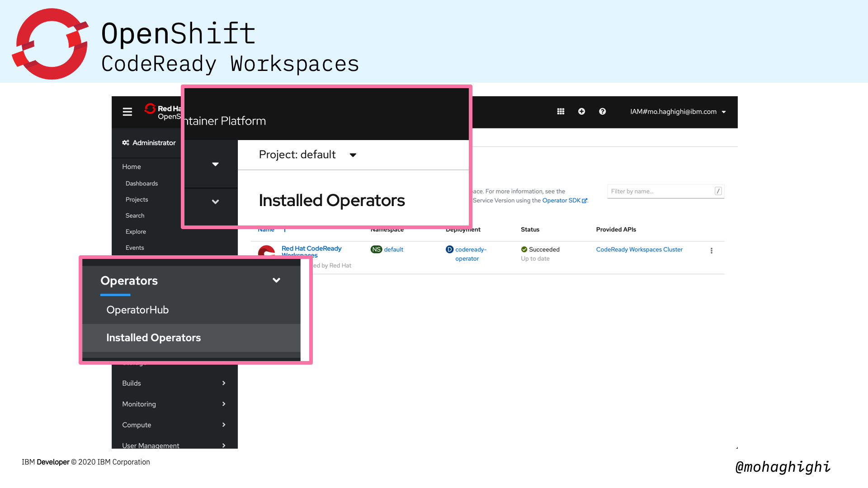Expand the Monitoring navigation section
This screenshot has height=488, width=868.
tap(175, 404)
